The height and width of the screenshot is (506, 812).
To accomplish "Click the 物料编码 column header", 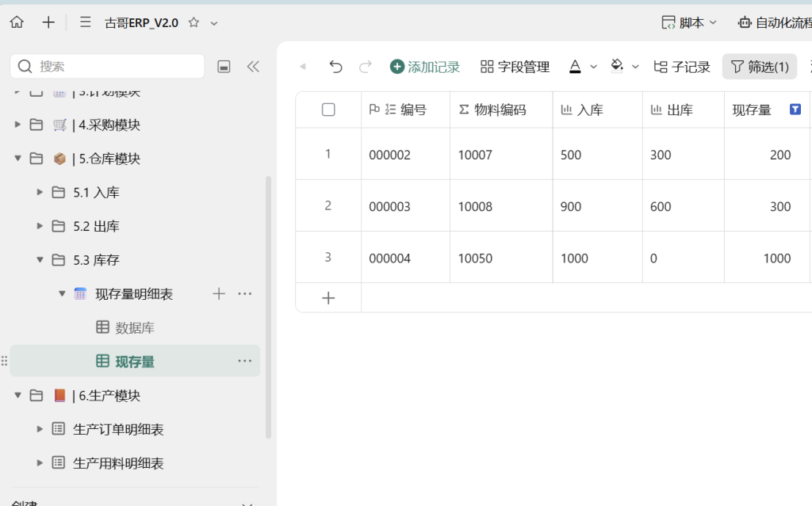I will click(501, 109).
